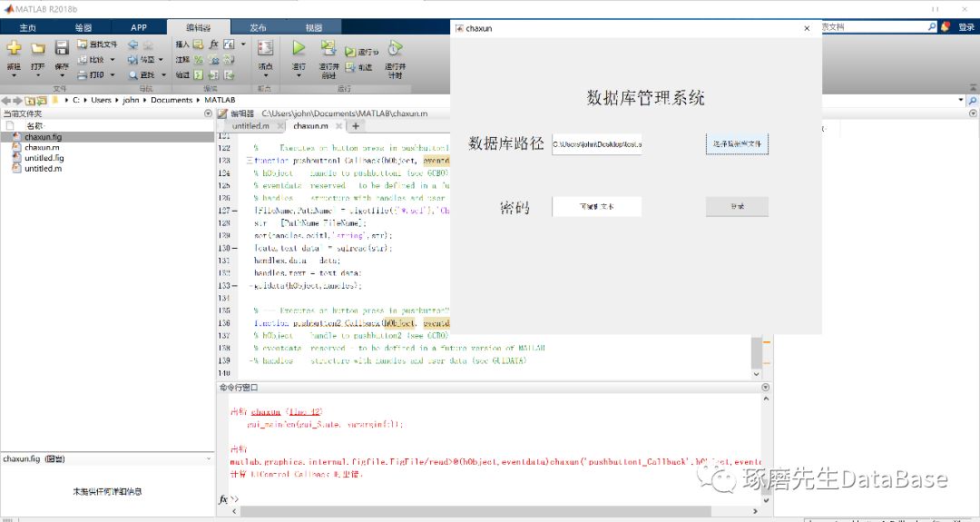Click the green Run (运行) button
This screenshot has width=980, height=522.
tap(299, 48)
